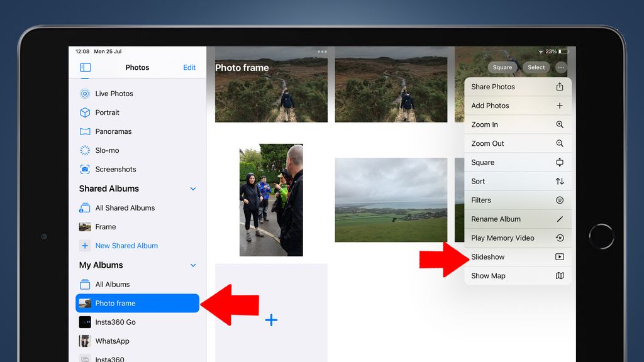
Task: Open the More options ellipsis button
Action: click(x=560, y=67)
